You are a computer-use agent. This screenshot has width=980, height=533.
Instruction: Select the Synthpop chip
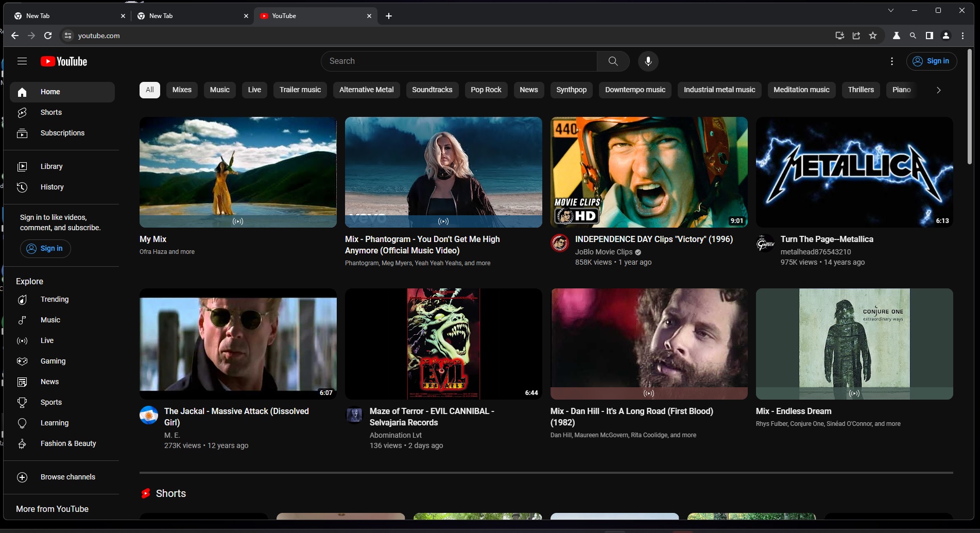[x=572, y=90]
